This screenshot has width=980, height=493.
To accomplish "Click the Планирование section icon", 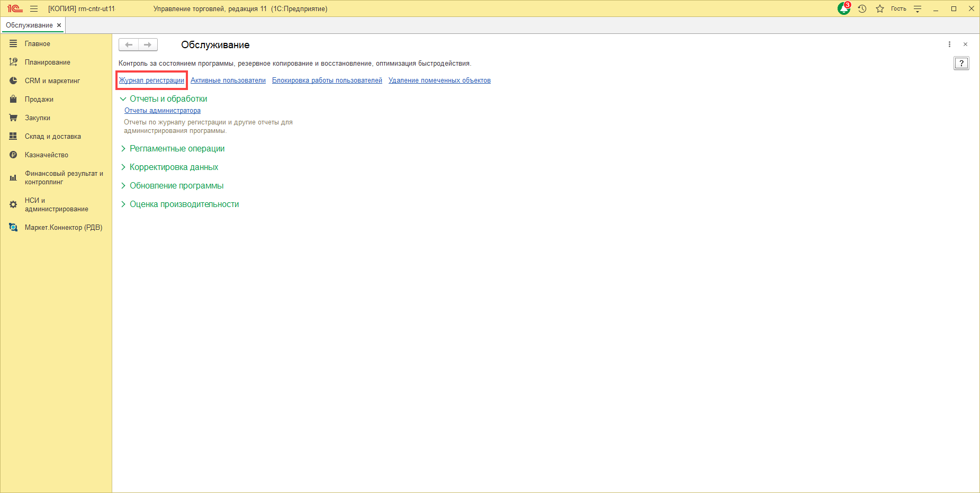I will 13,62.
